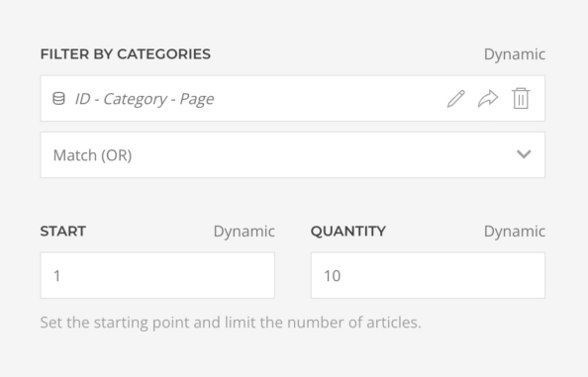Click the Start label
588x377 pixels.
tap(63, 232)
